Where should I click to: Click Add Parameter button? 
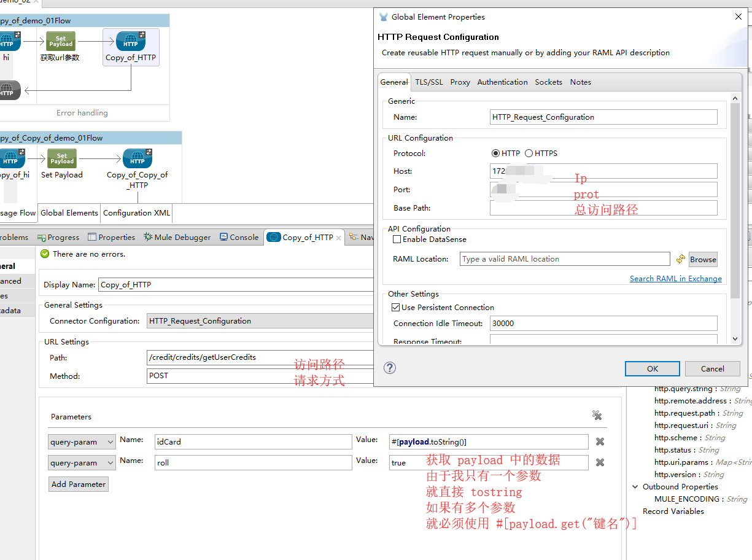coord(79,484)
